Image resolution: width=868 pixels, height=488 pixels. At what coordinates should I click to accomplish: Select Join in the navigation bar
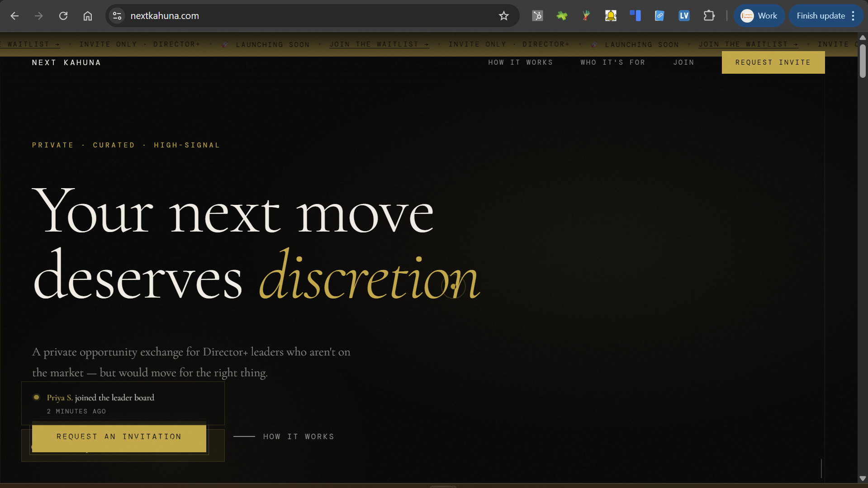coord(683,62)
